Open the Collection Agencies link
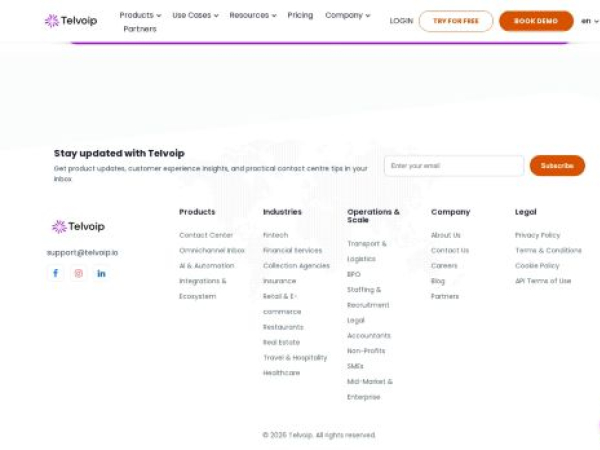Viewport: 600px width, 450px height. pos(296,266)
